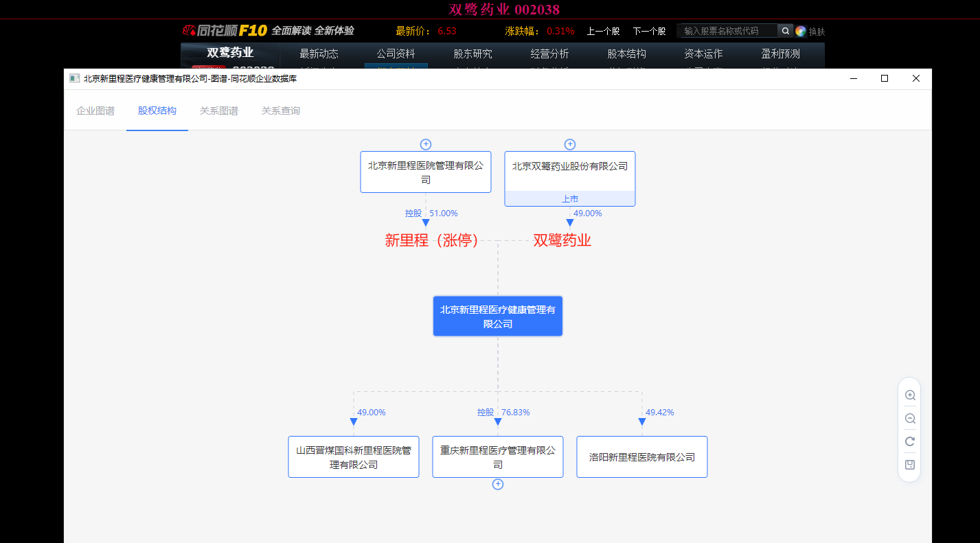Select the 重庆新里程医疗管理有限公司 node
980x543 pixels.
coord(498,457)
